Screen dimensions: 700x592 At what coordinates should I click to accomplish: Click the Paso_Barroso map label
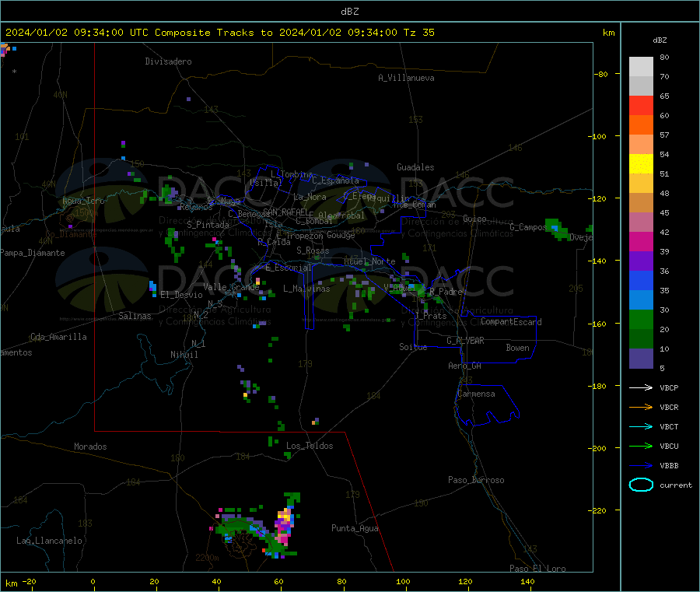(476, 480)
